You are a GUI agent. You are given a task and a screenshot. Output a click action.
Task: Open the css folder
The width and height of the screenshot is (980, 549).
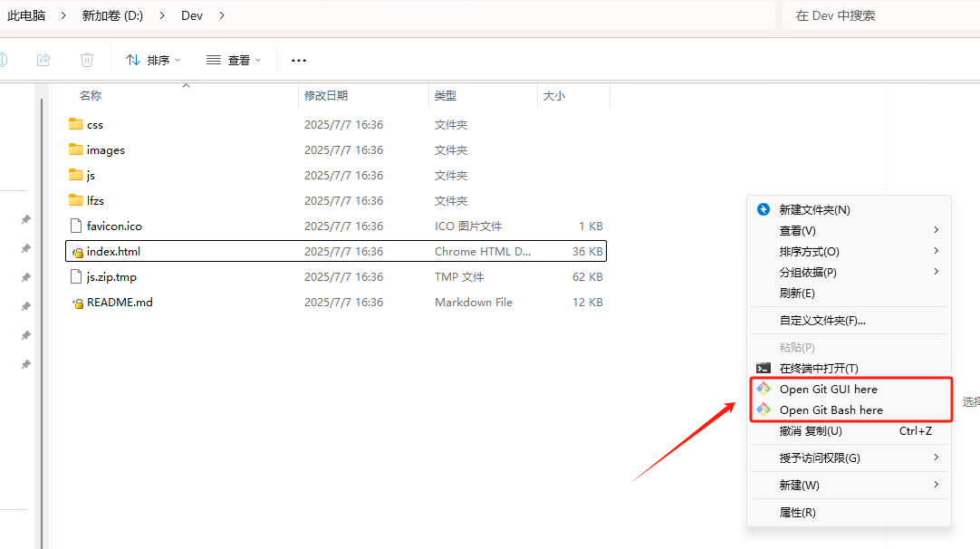[x=92, y=124]
